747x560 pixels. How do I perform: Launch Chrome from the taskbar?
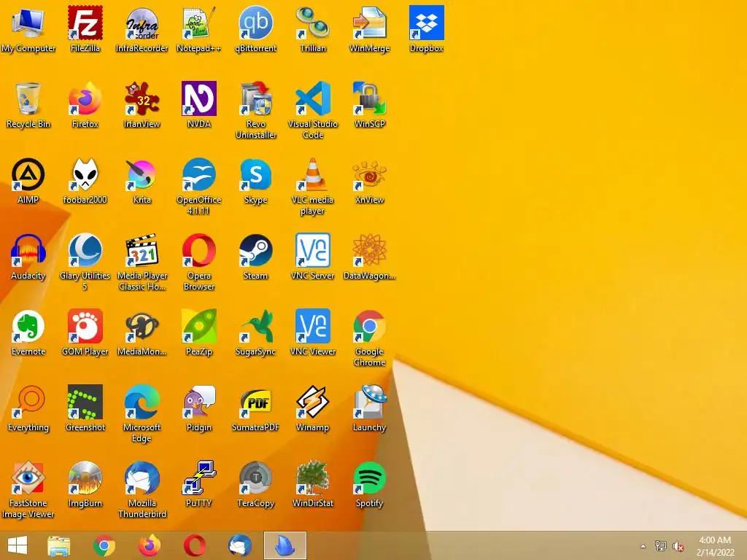pyautogui.click(x=104, y=545)
